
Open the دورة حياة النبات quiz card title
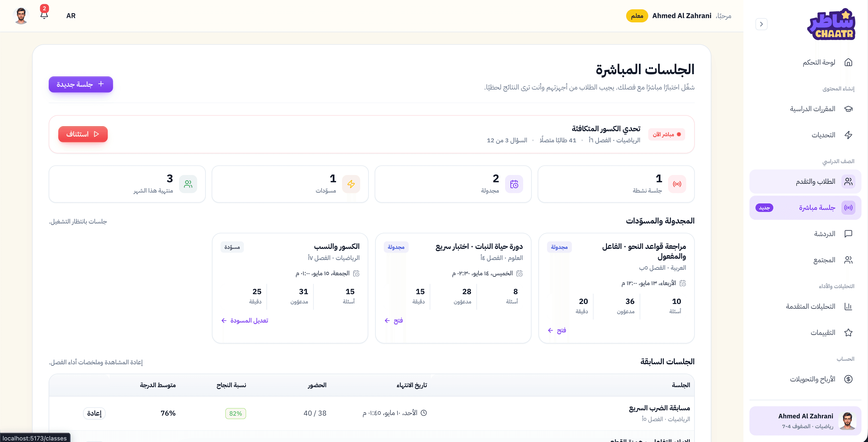pyautogui.click(x=479, y=246)
